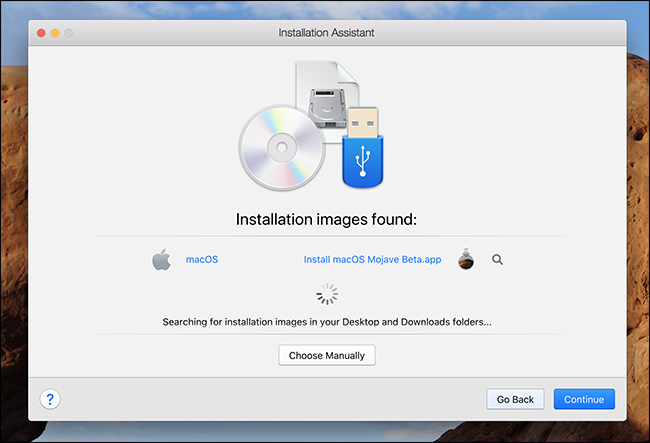Click the blue USB drive icon
The height and width of the screenshot is (443, 650).
(363, 148)
